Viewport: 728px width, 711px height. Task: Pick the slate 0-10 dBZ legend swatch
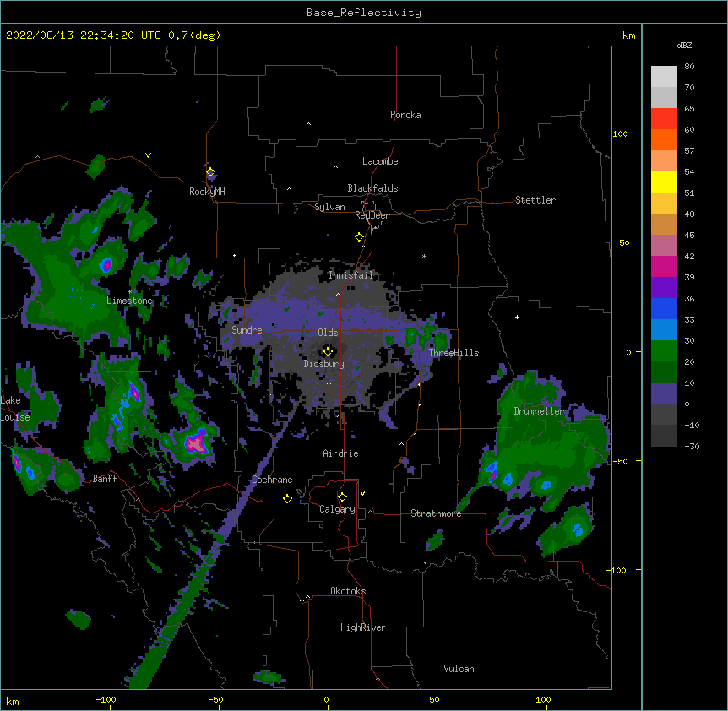click(x=664, y=393)
